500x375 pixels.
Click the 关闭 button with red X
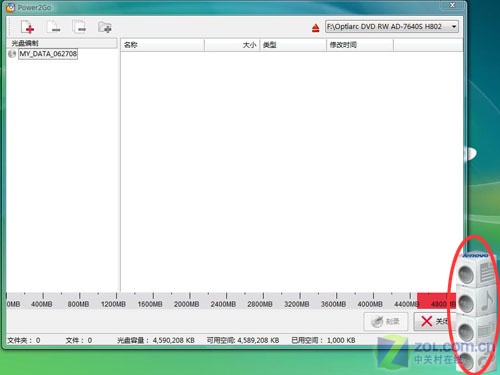point(435,321)
